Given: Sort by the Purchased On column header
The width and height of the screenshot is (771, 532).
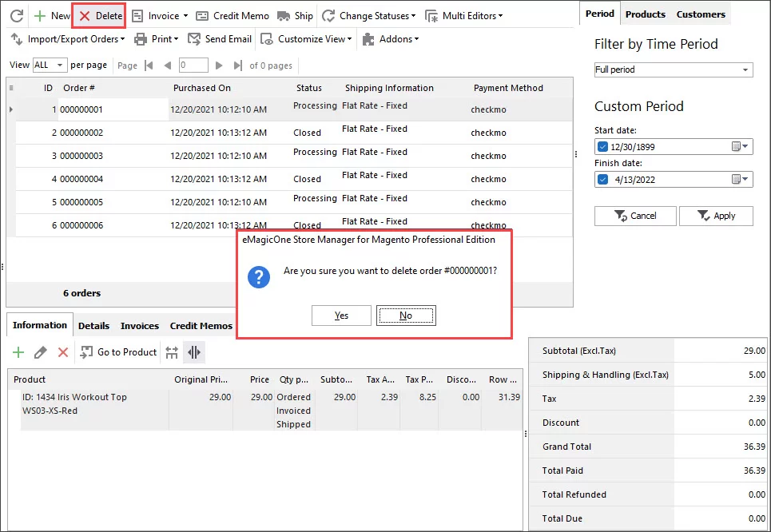Looking at the screenshot, I should point(201,88).
